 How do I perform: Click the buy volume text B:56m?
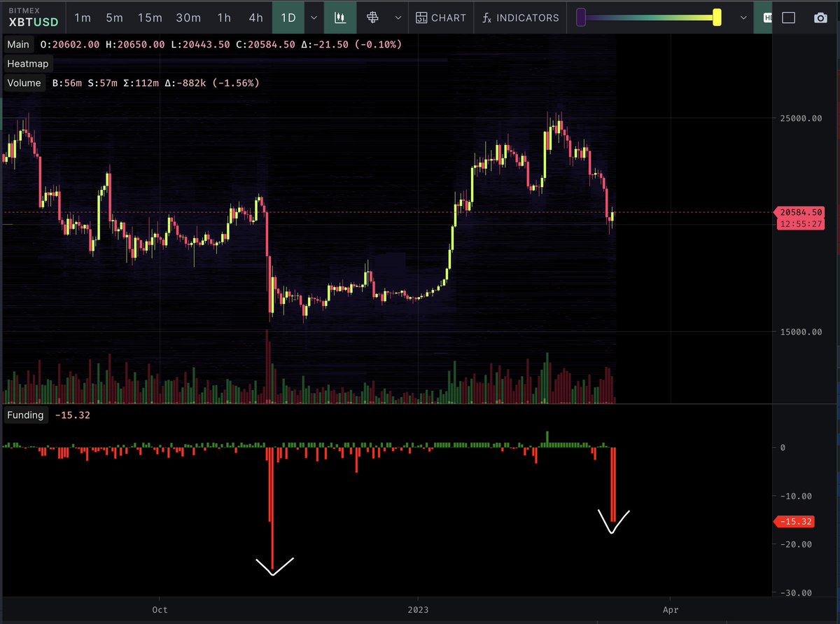click(67, 83)
